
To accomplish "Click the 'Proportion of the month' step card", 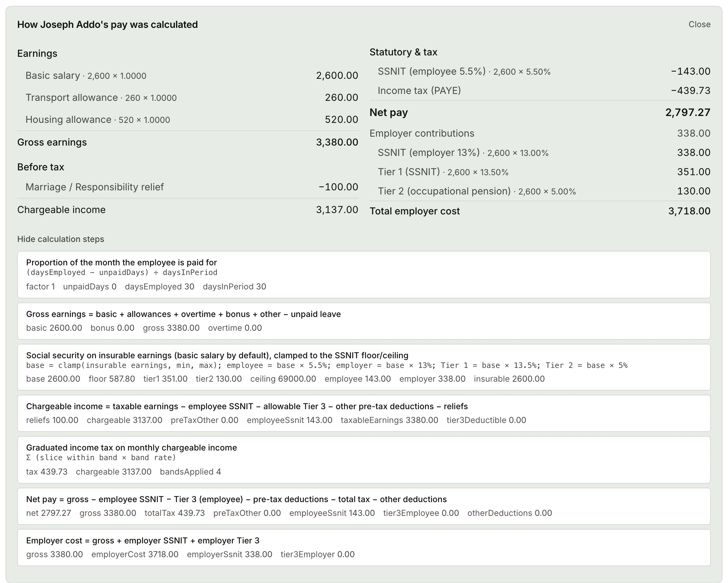I will [364, 275].
